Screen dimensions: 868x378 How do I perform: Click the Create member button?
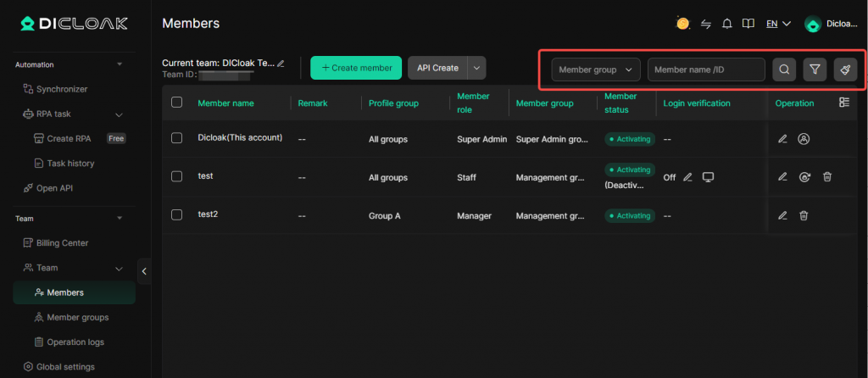356,68
